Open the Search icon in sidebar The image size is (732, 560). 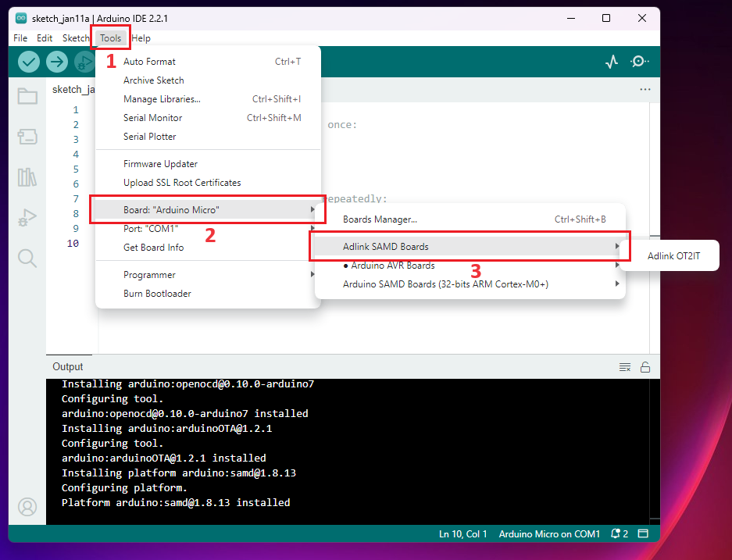[27, 259]
